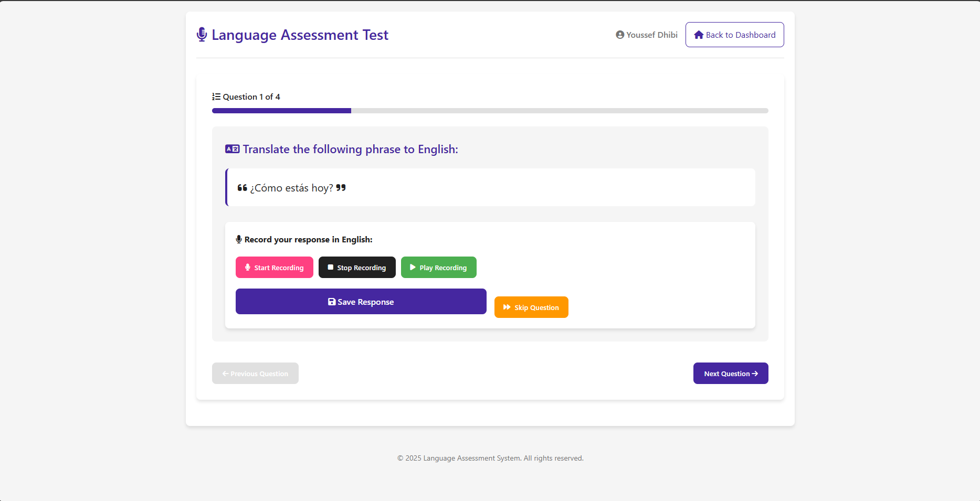Start recording your English response

pyautogui.click(x=274, y=268)
